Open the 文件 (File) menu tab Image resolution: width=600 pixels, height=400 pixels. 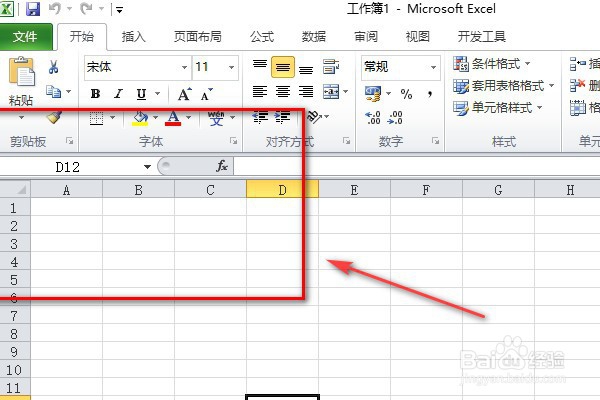click(x=25, y=37)
